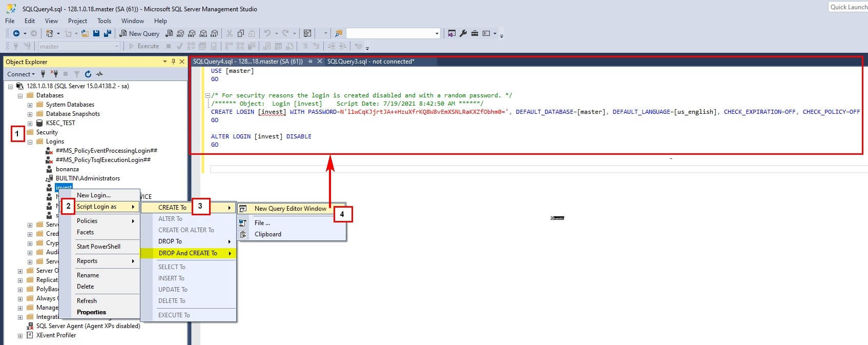Click the Disconnect icon in Object Explorer

(x=54, y=74)
